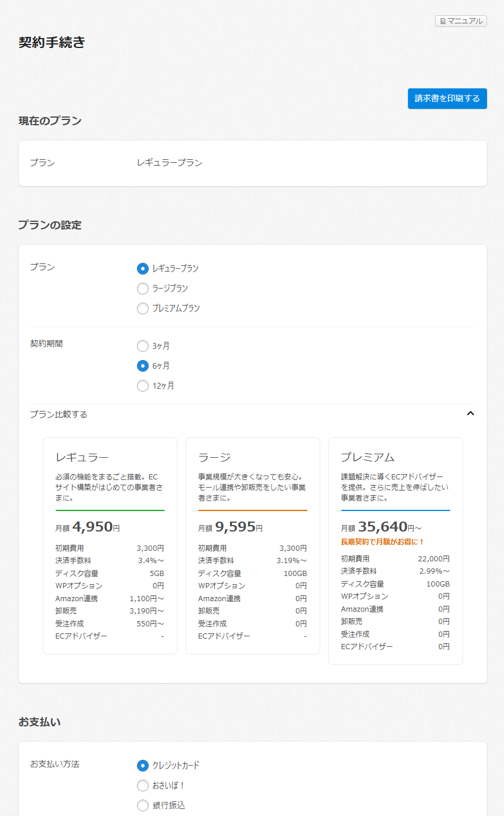Collapse plan comparison with chevron arrow
The image size is (504, 816).
(x=470, y=414)
